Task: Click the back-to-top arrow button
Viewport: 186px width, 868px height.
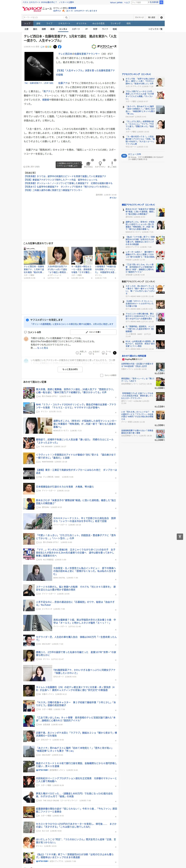Action: point(180,536)
